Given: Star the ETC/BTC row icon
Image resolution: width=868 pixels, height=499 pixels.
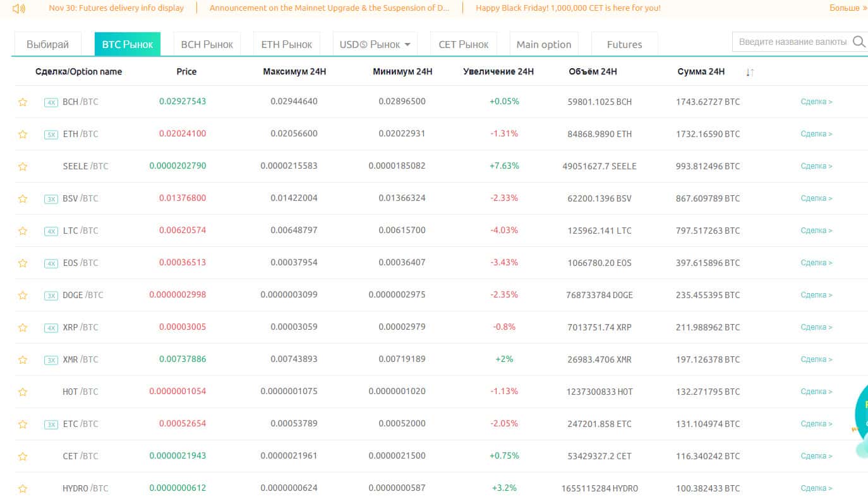Looking at the screenshot, I should coord(23,424).
